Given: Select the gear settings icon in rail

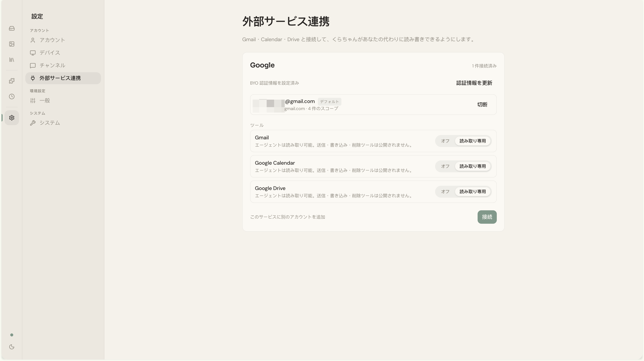Looking at the screenshot, I should click(12, 118).
